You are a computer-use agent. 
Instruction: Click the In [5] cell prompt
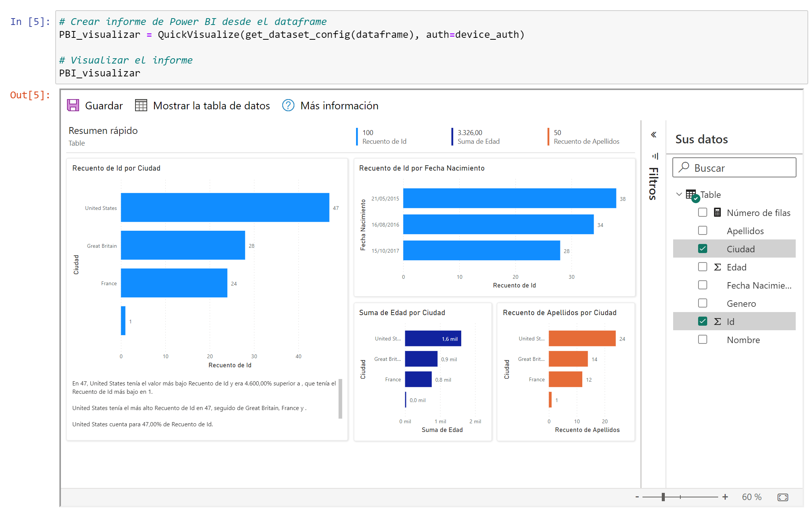[30, 22]
